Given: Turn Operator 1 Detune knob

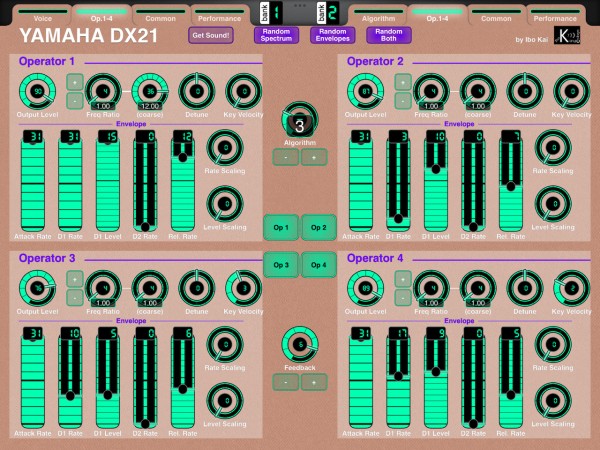Looking at the screenshot, I should click(x=197, y=92).
